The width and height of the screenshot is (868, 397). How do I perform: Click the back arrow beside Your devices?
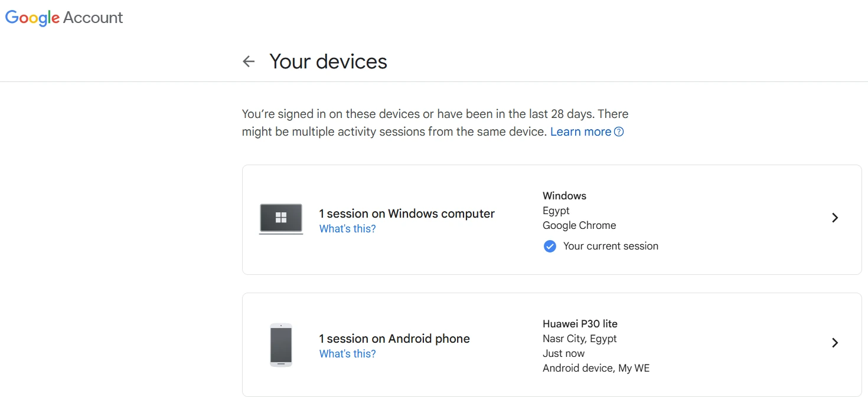(x=249, y=61)
